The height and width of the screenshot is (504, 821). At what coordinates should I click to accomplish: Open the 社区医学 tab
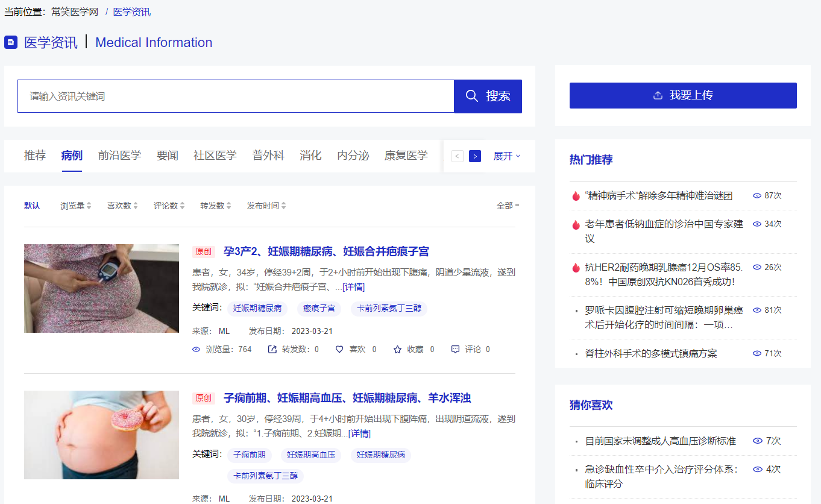pyautogui.click(x=215, y=156)
